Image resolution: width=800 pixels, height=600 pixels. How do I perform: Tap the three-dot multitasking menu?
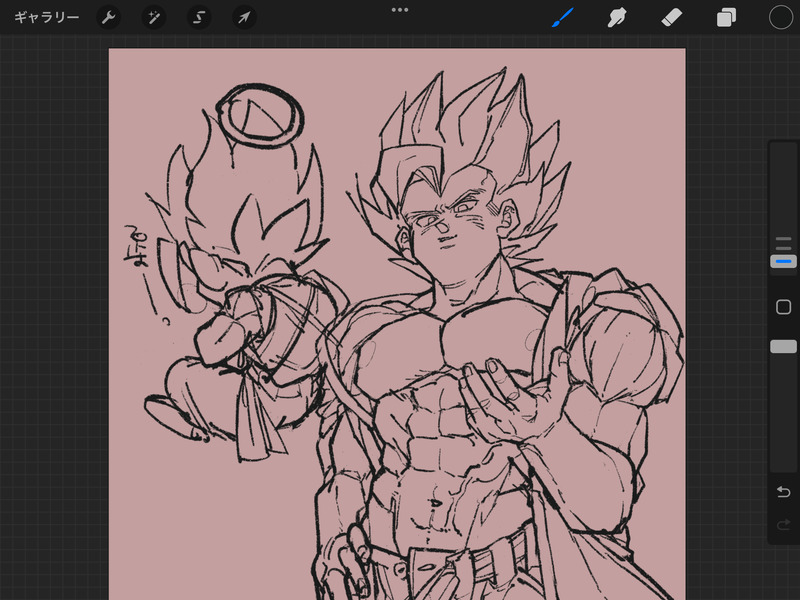400,10
